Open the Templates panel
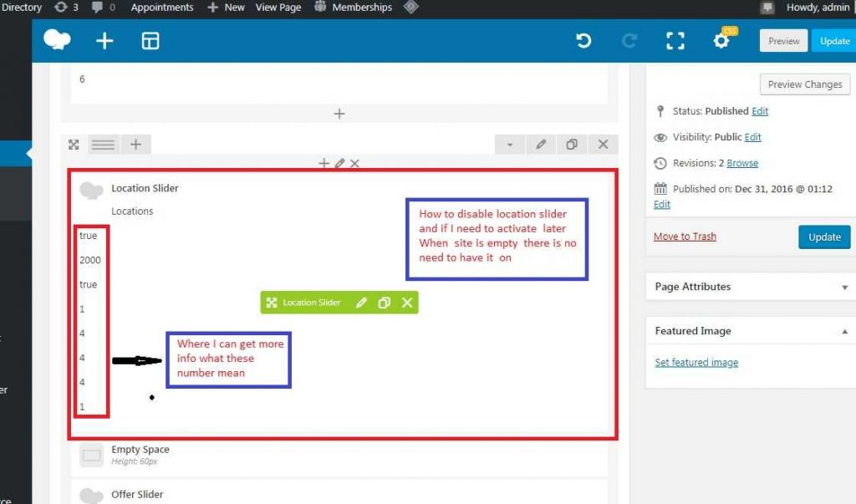Image resolution: width=856 pixels, height=504 pixels. (x=150, y=40)
